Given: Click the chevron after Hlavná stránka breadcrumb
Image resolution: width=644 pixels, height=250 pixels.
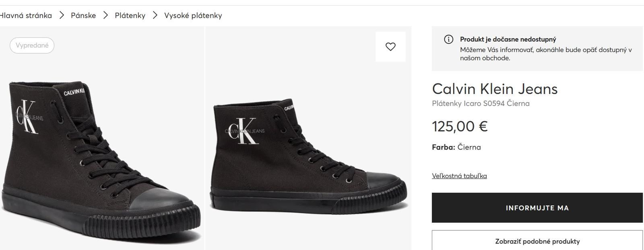Looking at the screenshot, I should point(62,15).
